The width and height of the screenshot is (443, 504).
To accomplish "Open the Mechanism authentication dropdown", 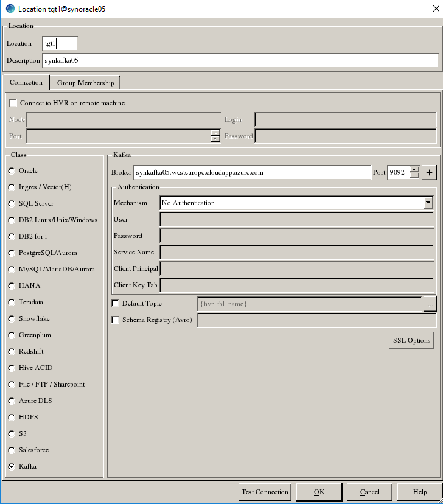I will coord(428,203).
